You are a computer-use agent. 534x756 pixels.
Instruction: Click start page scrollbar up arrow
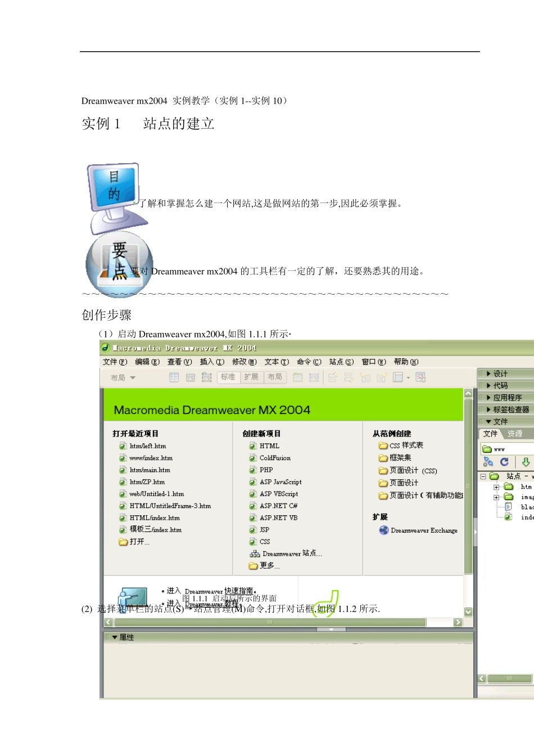point(468,394)
